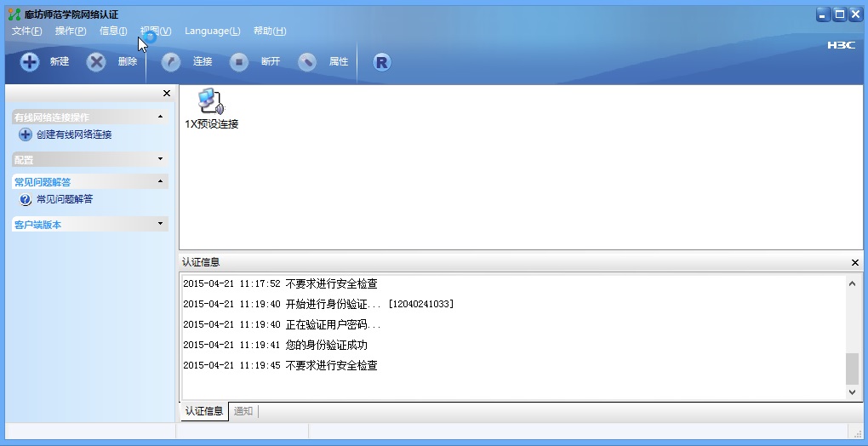Image resolution: width=868 pixels, height=446 pixels.
Task: Click log line 开始进行身份验证 [12040241033]
Action: pos(318,305)
